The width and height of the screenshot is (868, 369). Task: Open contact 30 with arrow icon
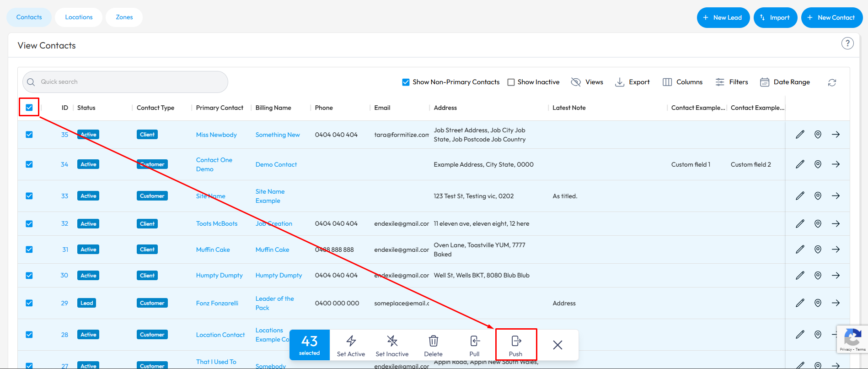(836, 276)
